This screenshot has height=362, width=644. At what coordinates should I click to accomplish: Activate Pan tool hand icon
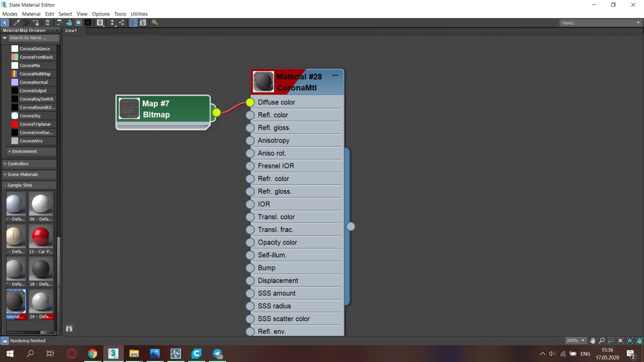pyautogui.click(x=593, y=340)
